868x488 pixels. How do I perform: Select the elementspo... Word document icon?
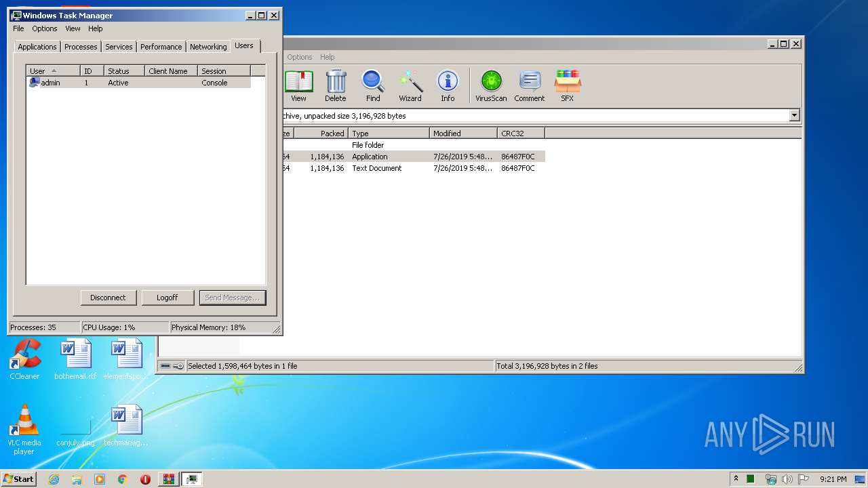click(125, 359)
